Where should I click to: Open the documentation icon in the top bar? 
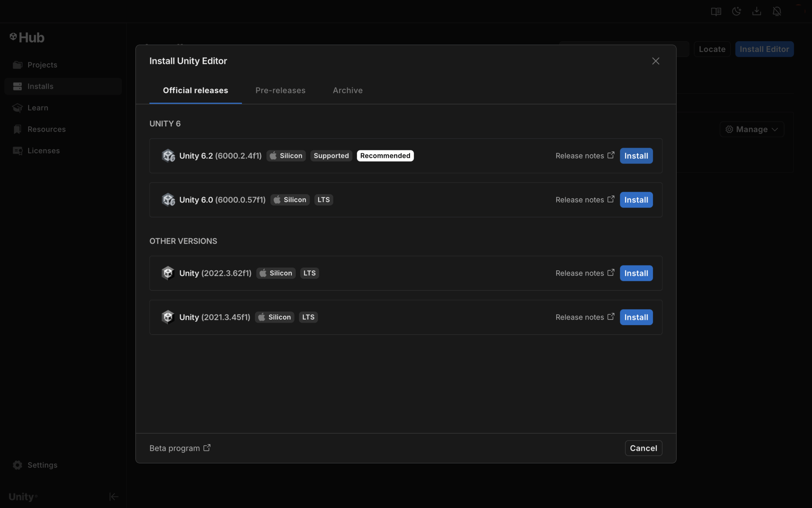[x=716, y=11]
